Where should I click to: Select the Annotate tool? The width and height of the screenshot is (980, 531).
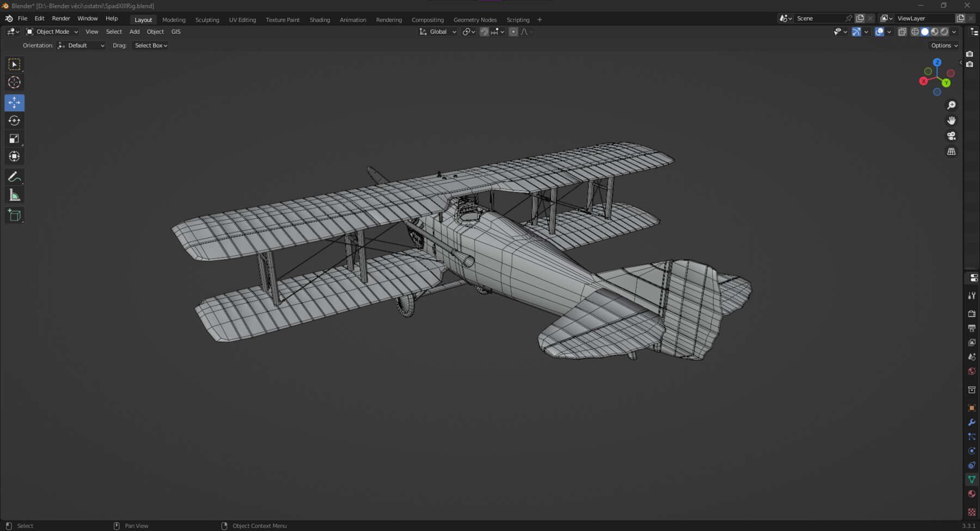click(x=14, y=176)
